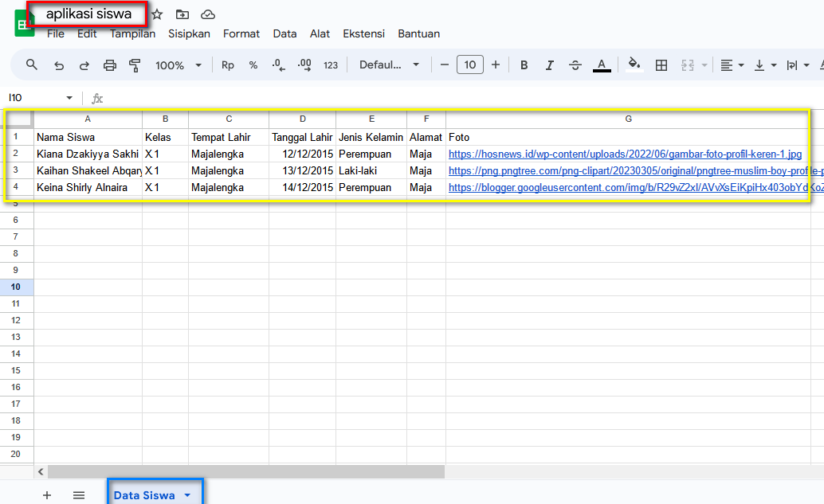This screenshot has width=824, height=504.
Task: Open the Sisipkan menu
Action: point(189,33)
